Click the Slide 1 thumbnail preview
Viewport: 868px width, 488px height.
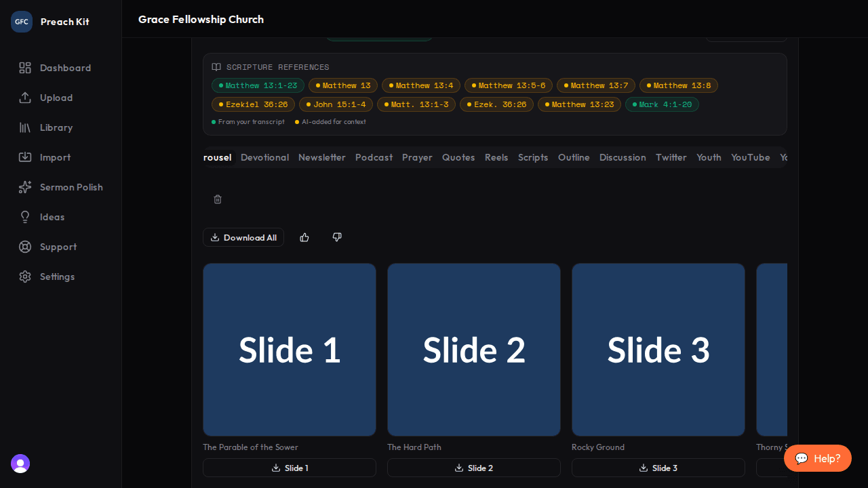289,350
